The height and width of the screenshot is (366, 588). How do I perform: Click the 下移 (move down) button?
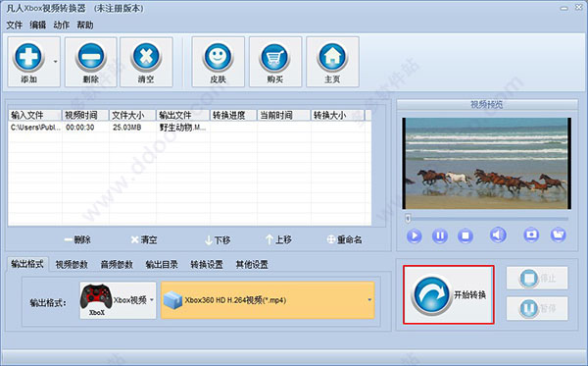click(x=218, y=239)
